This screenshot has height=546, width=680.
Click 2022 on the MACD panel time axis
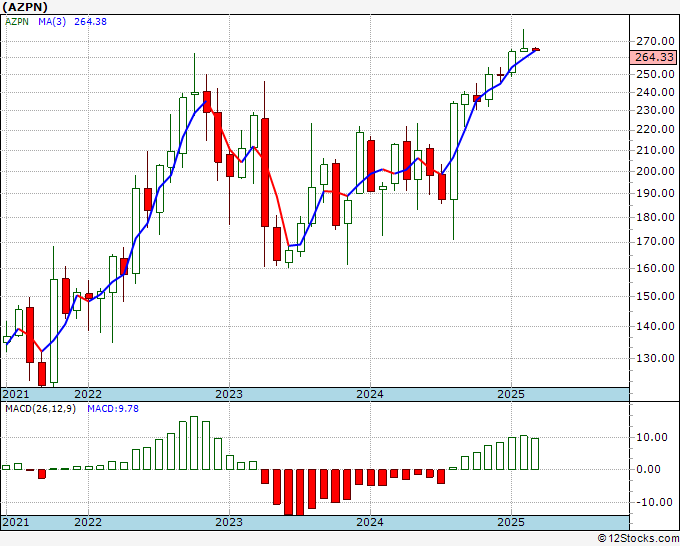88,522
